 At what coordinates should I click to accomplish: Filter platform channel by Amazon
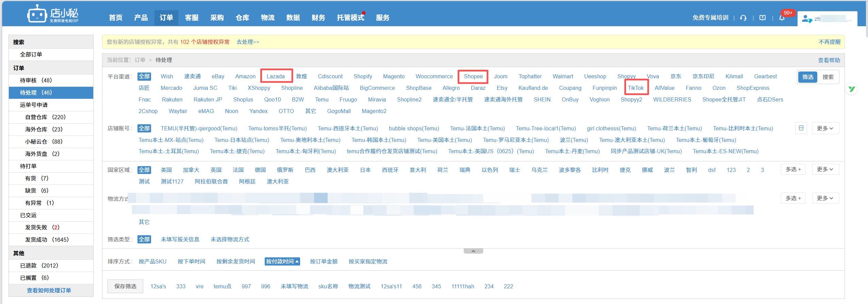click(245, 76)
